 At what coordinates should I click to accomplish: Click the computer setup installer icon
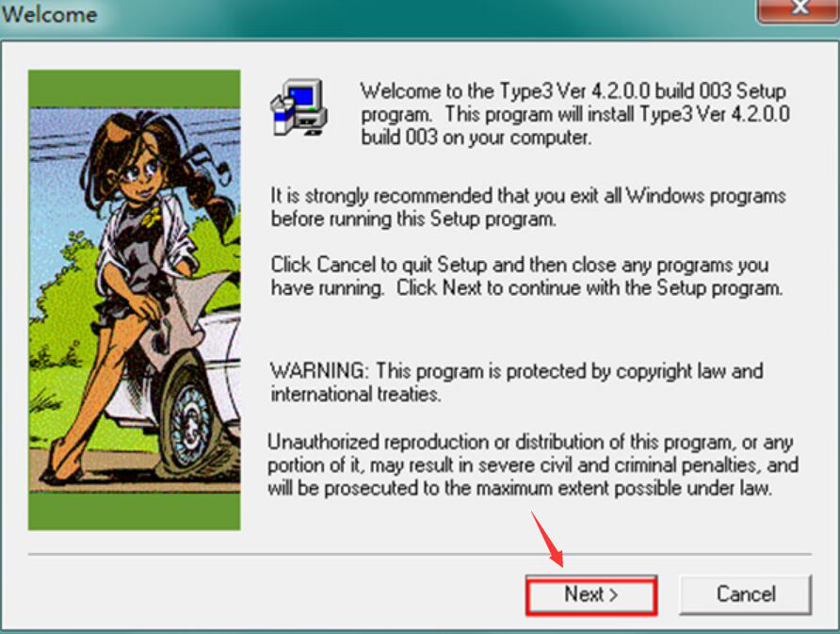click(299, 107)
